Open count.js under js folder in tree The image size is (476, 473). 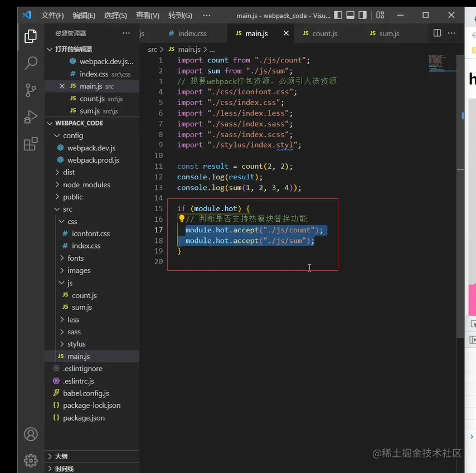(x=91, y=295)
